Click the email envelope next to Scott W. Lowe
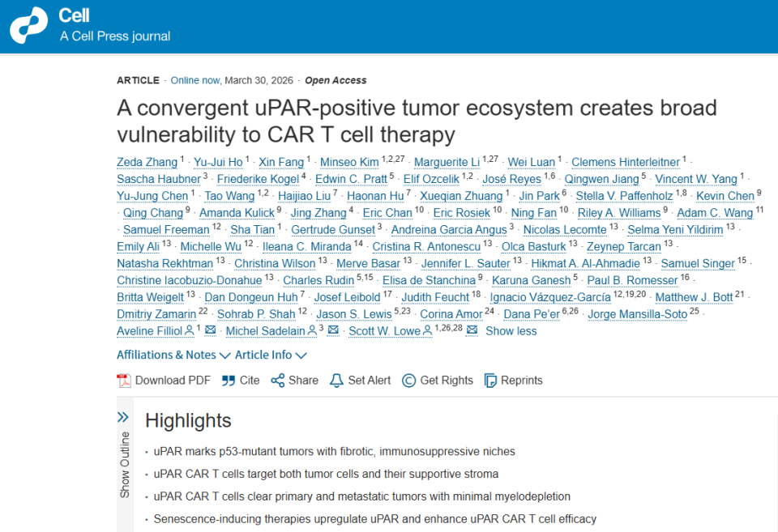This screenshot has width=778, height=532. [472, 330]
